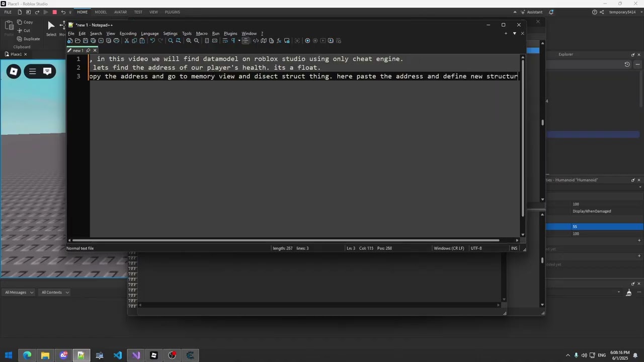This screenshot has width=644, height=362.
Task: Open Microsoft Edge from the taskbar
Action: [27, 355]
